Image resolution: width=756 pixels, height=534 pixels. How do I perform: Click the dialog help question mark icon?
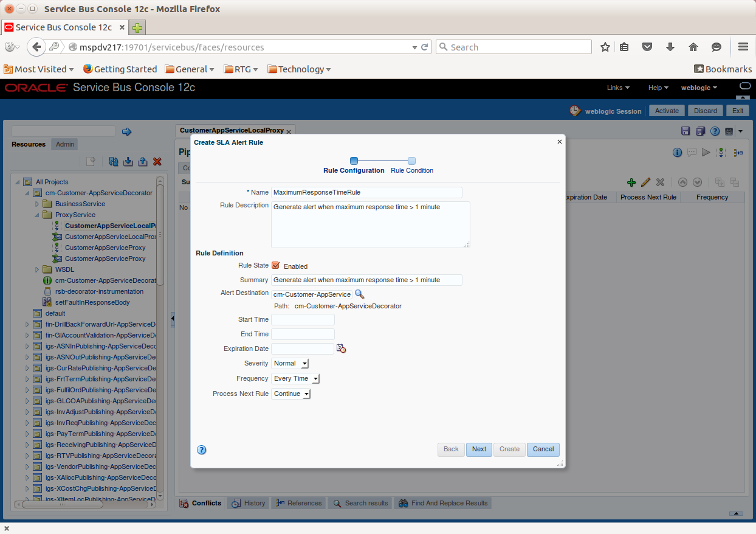(x=202, y=450)
